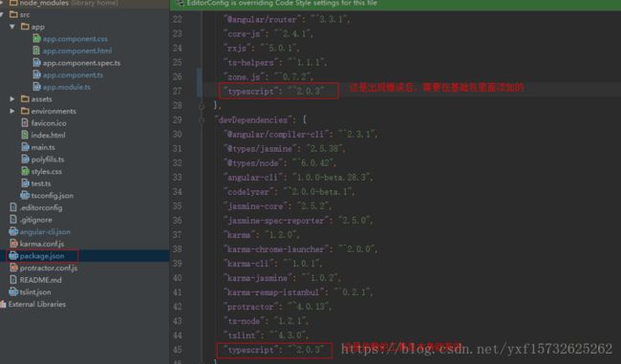Select the environments folder label
Viewport: 621px width, 364px height.
point(54,111)
